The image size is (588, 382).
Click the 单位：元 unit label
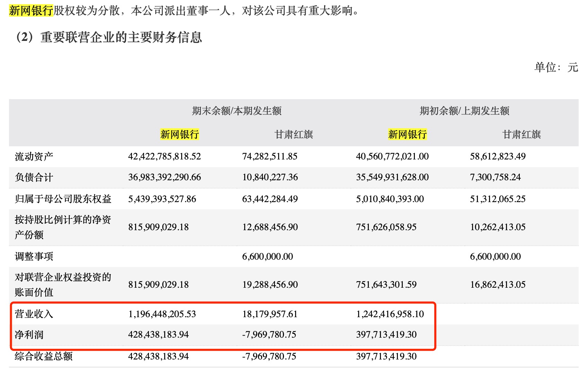coord(556,67)
